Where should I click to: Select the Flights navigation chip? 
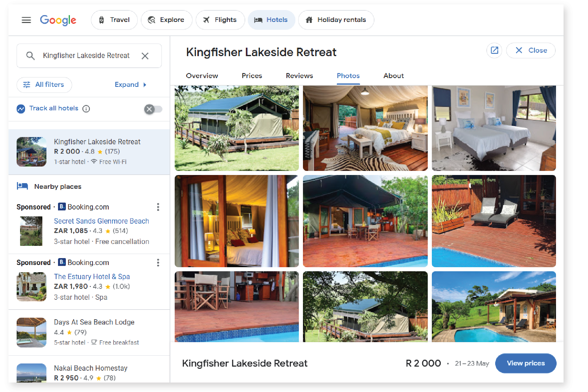(x=220, y=20)
